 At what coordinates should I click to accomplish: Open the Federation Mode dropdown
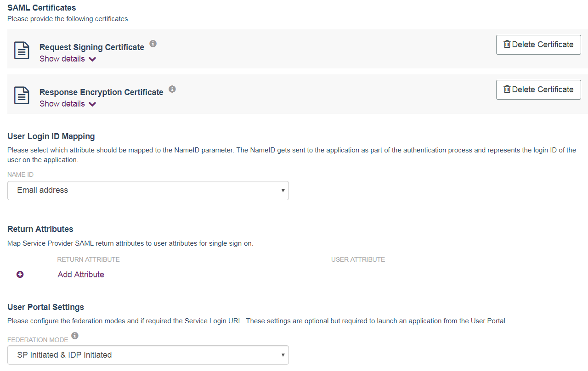coord(148,355)
